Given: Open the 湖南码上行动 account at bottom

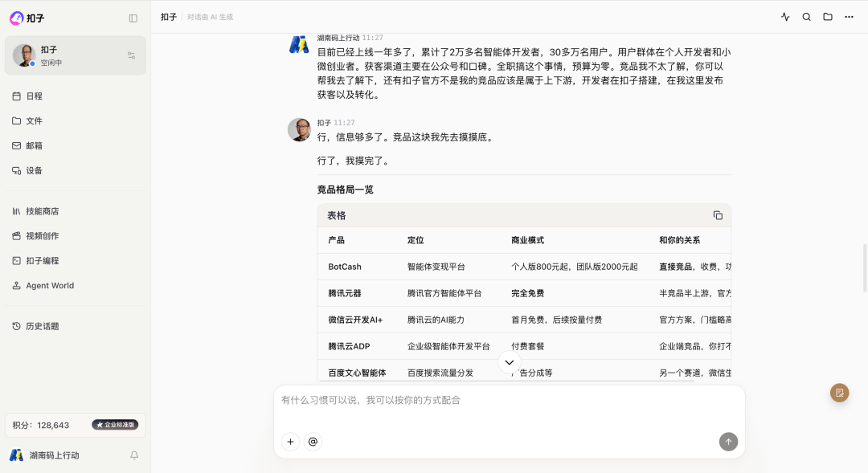Looking at the screenshot, I should (55, 455).
